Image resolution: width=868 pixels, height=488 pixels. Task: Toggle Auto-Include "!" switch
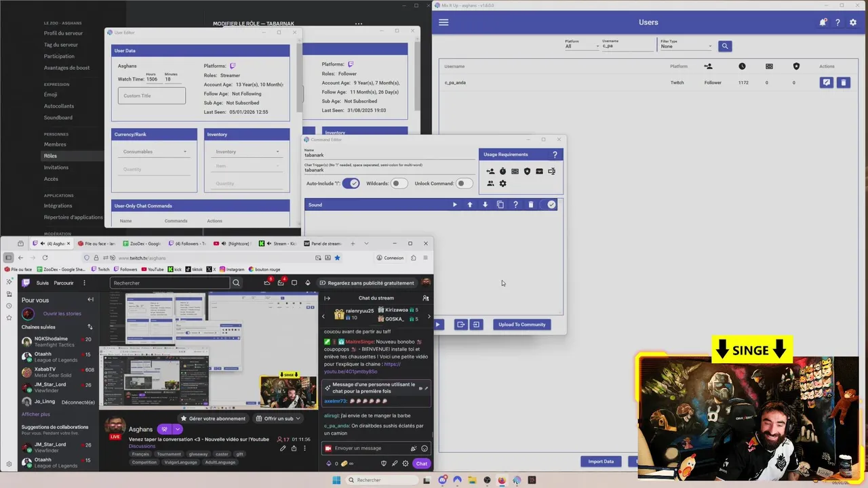[351, 184]
